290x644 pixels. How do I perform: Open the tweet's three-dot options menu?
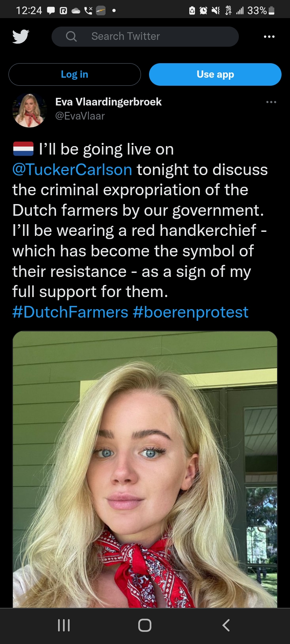point(271,102)
